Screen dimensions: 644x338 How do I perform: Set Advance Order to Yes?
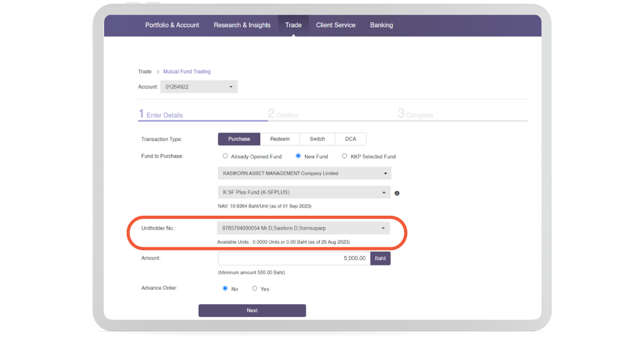(x=255, y=289)
